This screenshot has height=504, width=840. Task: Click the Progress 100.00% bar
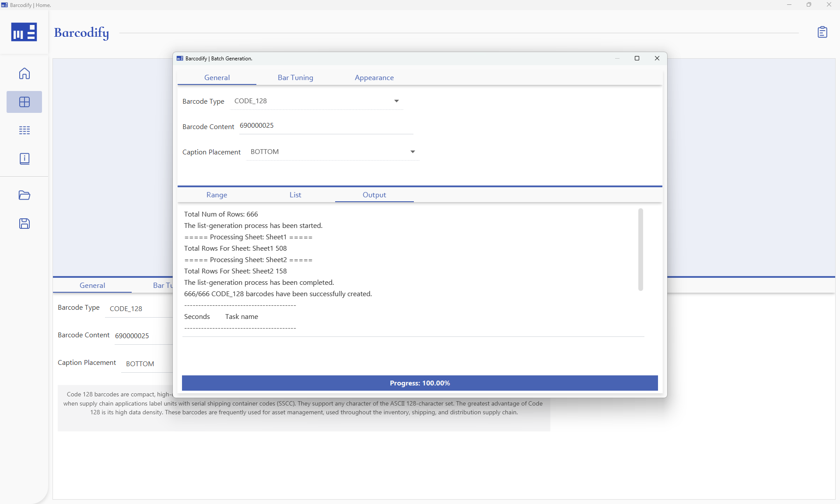(420, 383)
